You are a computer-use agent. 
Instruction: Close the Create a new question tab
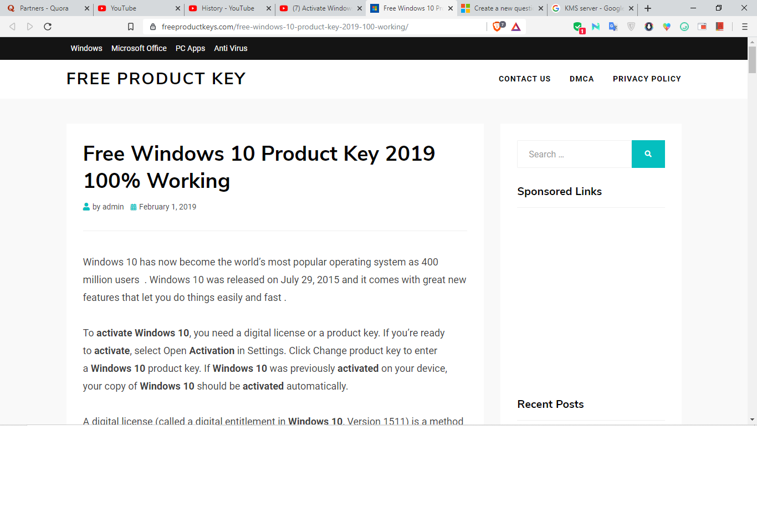click(x=541, y=8)
